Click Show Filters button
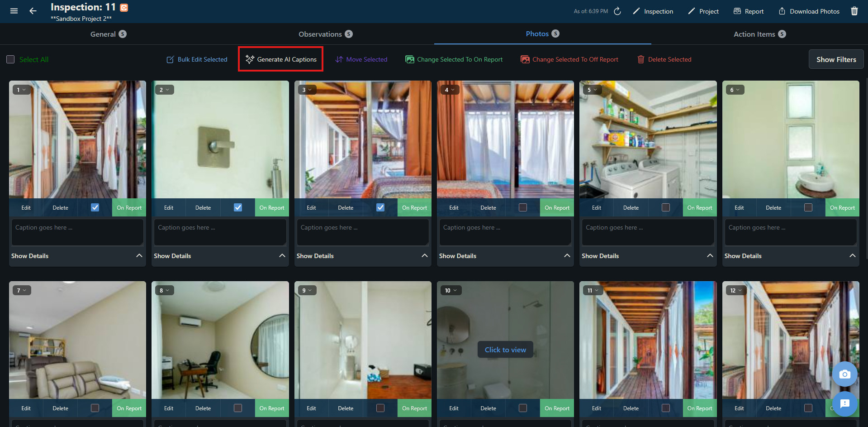This screenshot has width=868, height=427. (836, 59)
